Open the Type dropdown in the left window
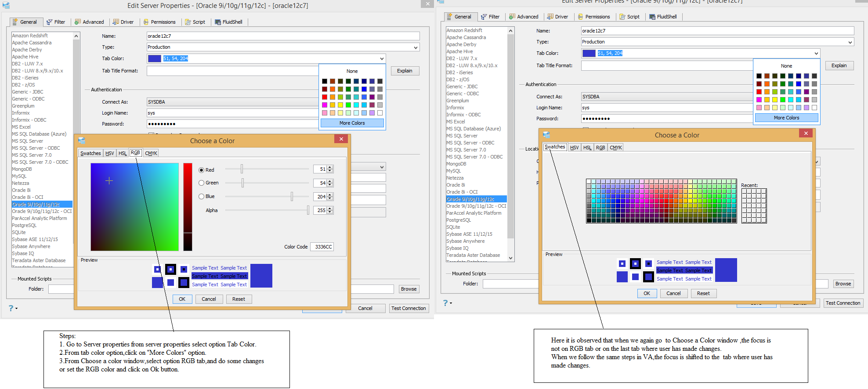The width and height of the screenshot is (868, 389). click(416, 47)
